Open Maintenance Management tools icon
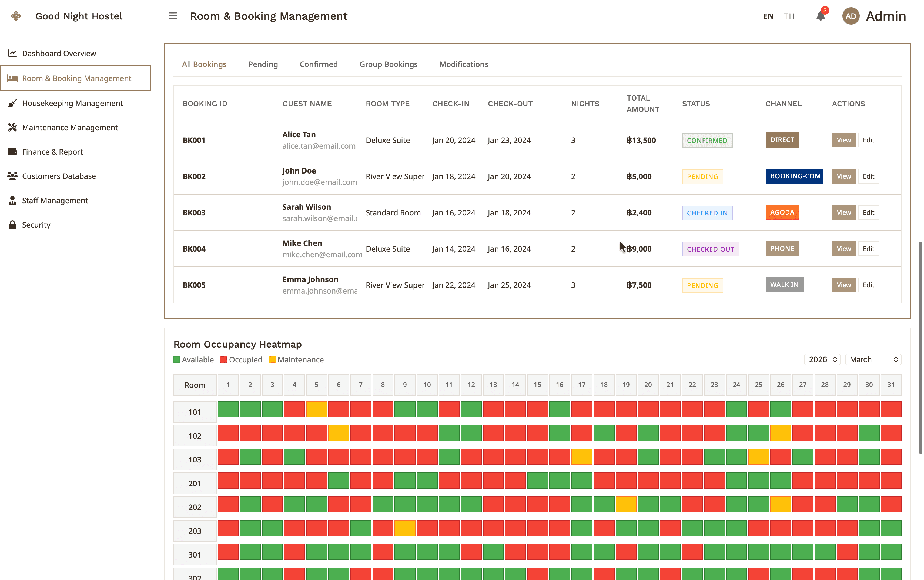 coord(12,127)
